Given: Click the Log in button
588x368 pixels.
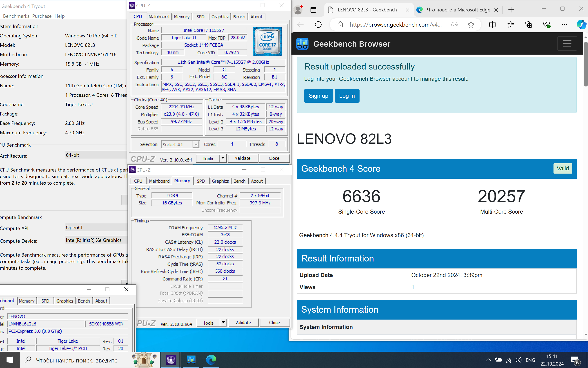Looking at the screenshot, I should pos(347,96).
